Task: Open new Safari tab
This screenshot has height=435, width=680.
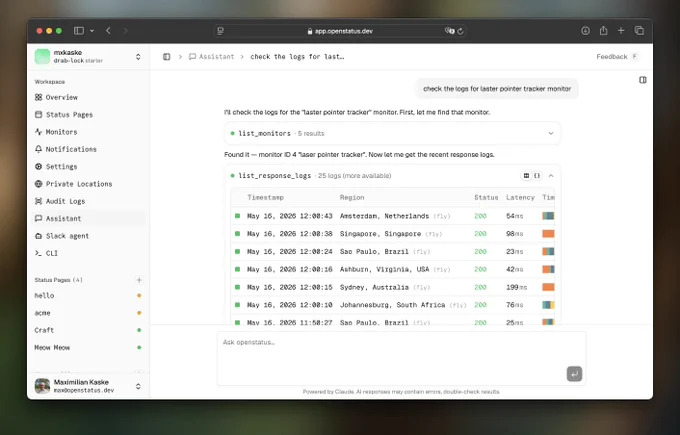Action: [x=621, y=31]
